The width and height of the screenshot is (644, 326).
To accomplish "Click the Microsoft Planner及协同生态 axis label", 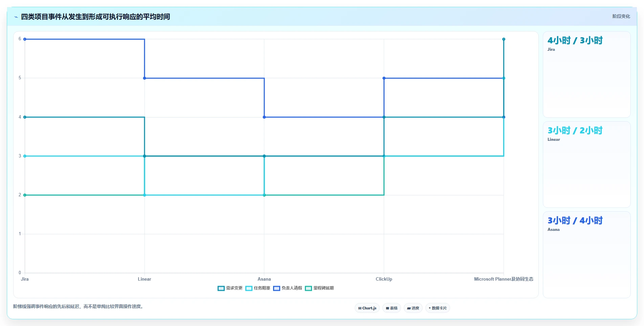I will 504,279.
